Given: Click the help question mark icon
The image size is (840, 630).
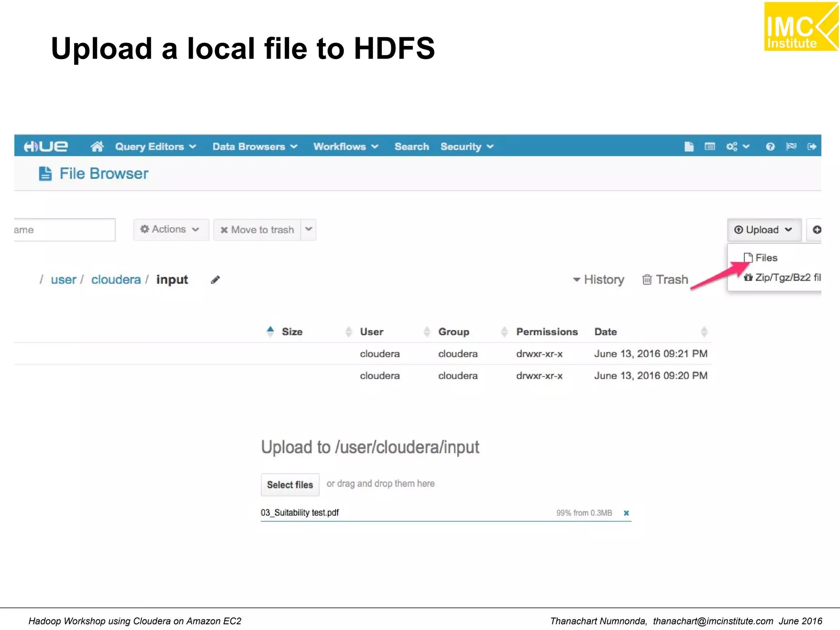Looking at the screenshot, I should point(770,146).
